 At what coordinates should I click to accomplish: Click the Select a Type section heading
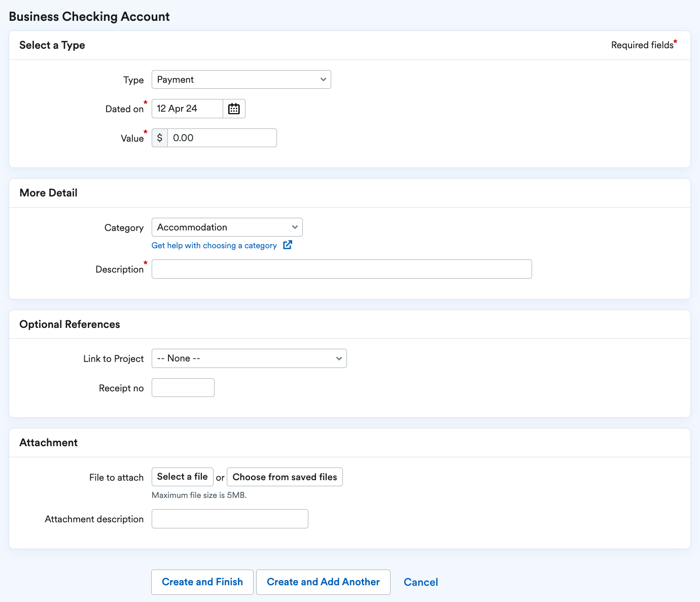pyautogui.click(x=52, y=45)
